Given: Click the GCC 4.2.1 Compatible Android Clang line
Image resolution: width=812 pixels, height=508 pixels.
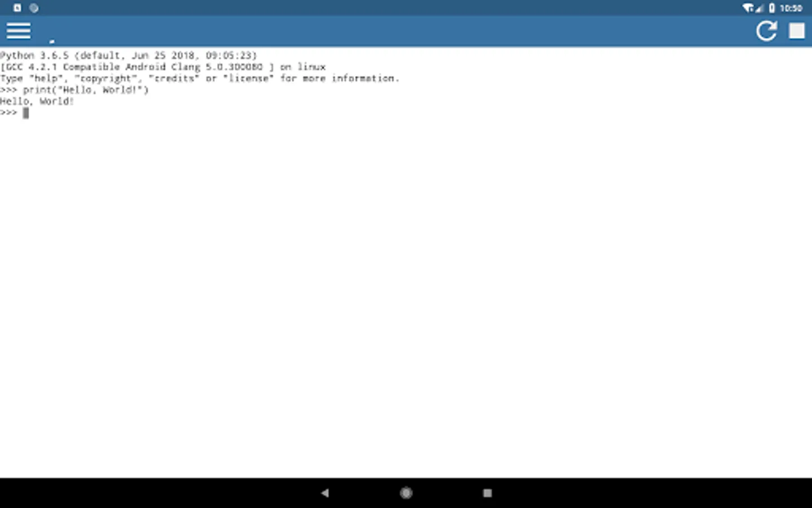Looking at the screenshot, I should [x=163, y=67].
